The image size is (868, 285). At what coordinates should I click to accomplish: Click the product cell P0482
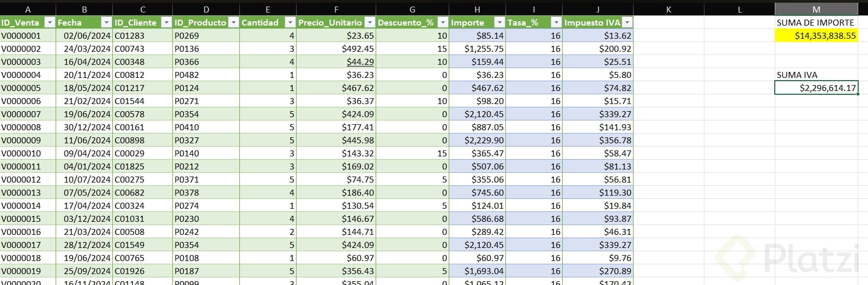click(x=187, y=75)
